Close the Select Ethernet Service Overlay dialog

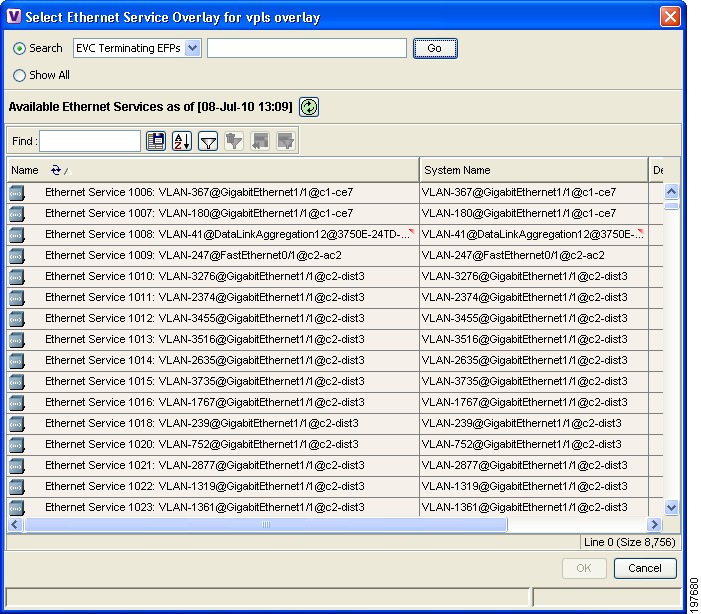670,17
